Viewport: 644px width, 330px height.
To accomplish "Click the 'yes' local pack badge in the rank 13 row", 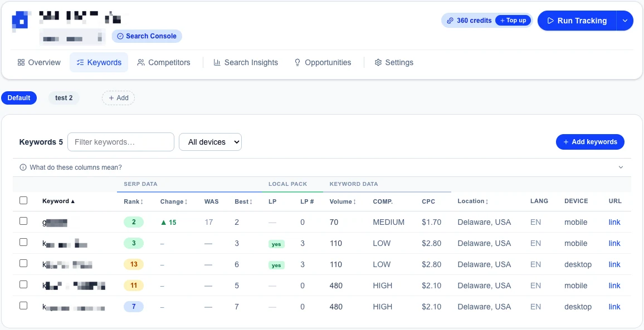I will [276, 265].
